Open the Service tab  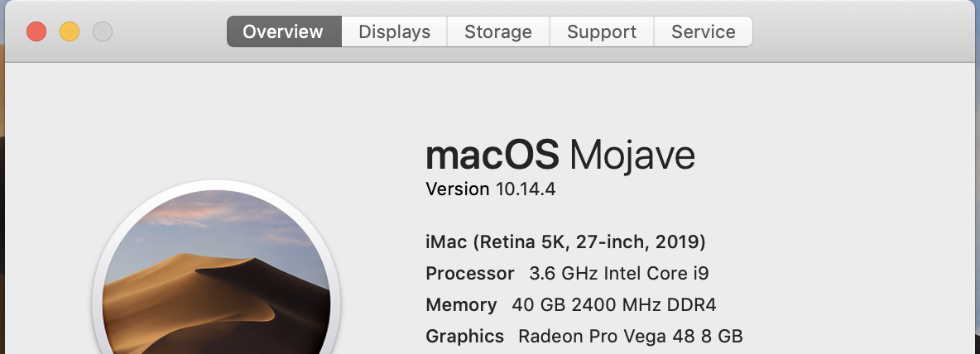703,32
